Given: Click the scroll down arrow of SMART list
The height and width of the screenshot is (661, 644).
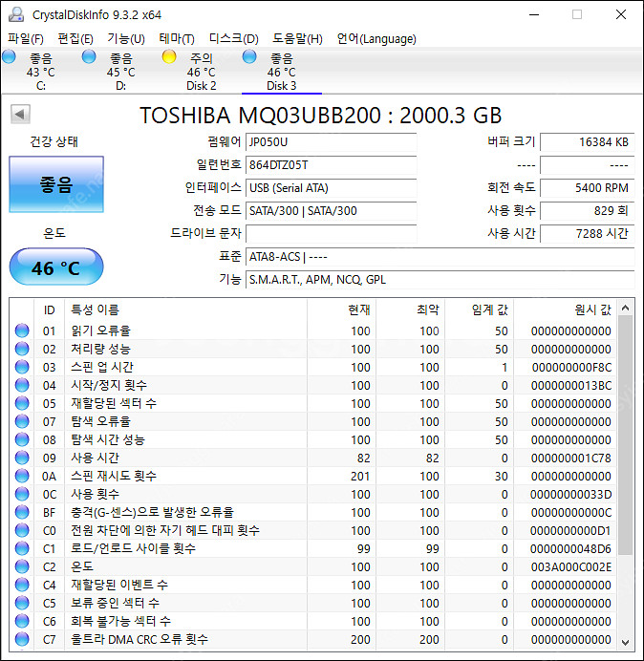Looking at the screenshot, I should 626,642.
